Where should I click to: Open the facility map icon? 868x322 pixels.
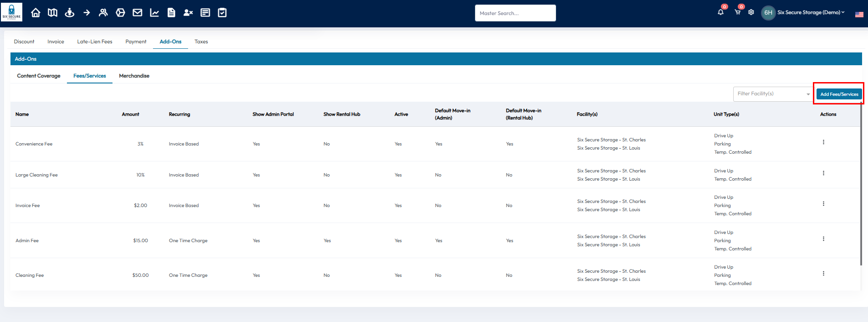[53, 13]
